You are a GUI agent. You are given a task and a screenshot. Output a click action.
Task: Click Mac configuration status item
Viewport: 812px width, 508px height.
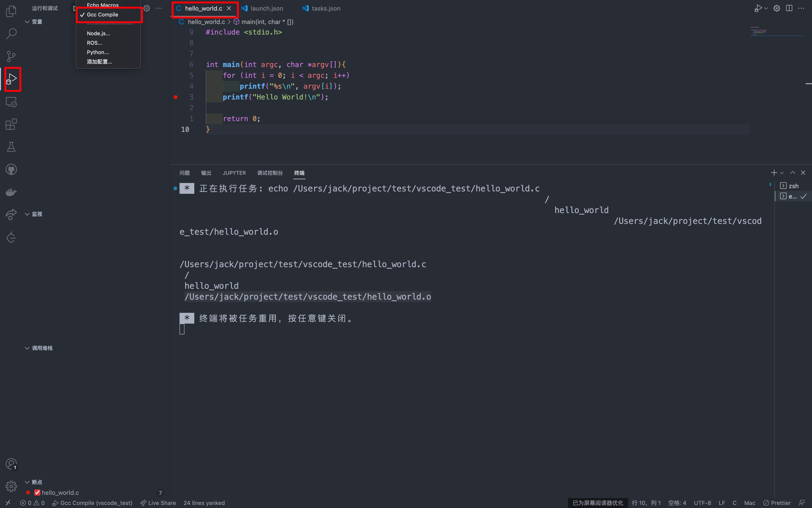tap(750, 503)
